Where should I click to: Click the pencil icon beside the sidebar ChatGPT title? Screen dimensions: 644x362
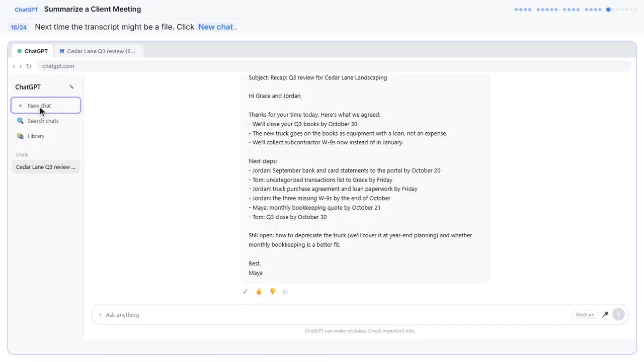tap(71, 87)
